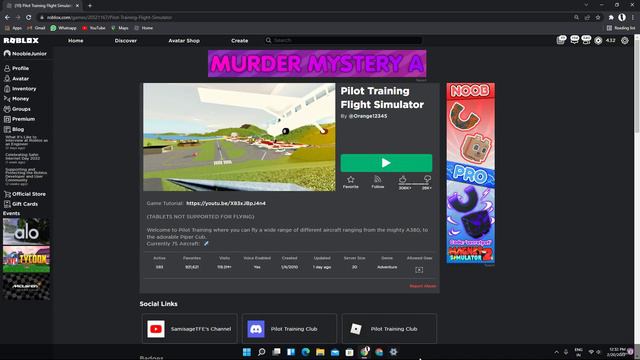Open the Chrome three-dot menu
Screen dimensions: 640x360
(x=633, y=18)
